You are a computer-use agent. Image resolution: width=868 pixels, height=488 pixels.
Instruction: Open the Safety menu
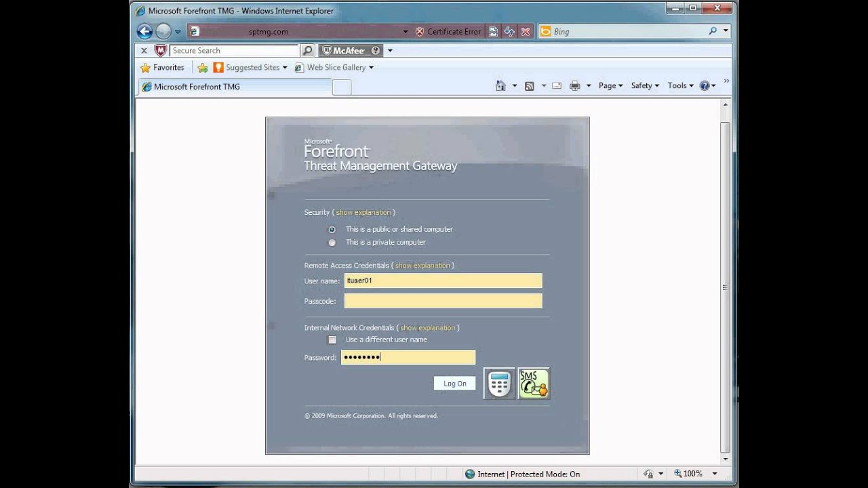(645, 85)
